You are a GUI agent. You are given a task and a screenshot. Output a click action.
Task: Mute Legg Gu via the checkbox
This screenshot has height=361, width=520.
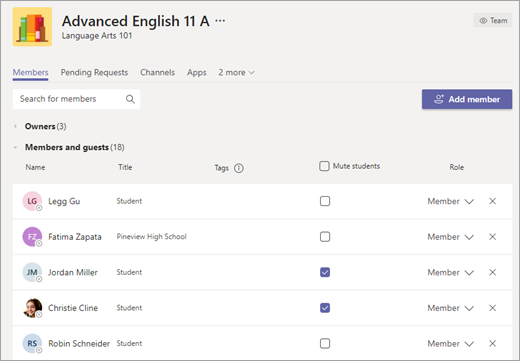(325, 201)
